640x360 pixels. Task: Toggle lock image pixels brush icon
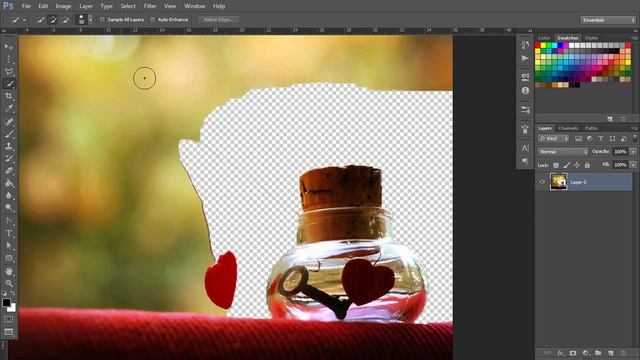point(567,165)
